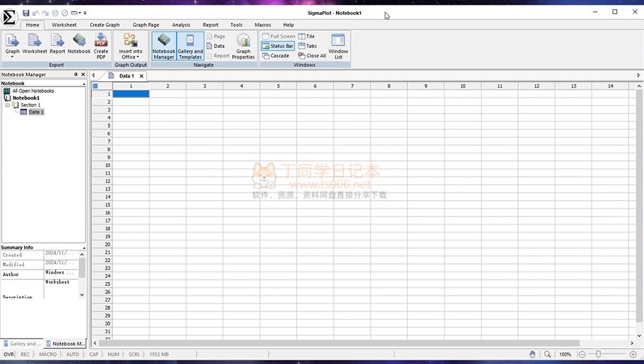Collapse the Section 1 tree node
This screenshot has width=644, height=364.
tap(8, 105)
